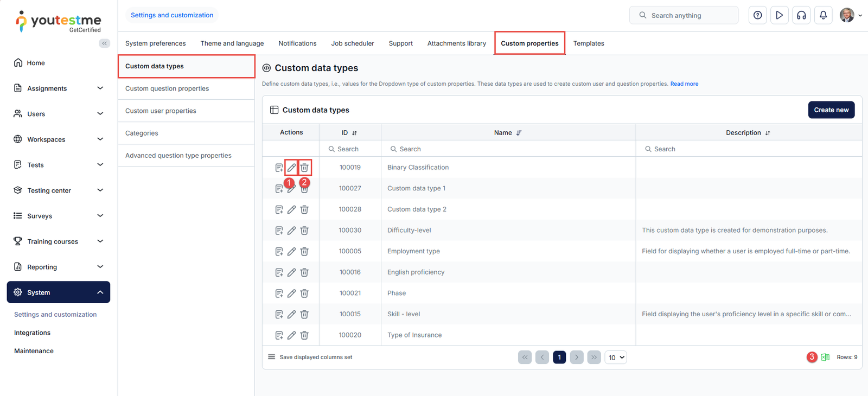Open Custom user properties section
The height and width of the screenshot is (396, 868).
161,111
